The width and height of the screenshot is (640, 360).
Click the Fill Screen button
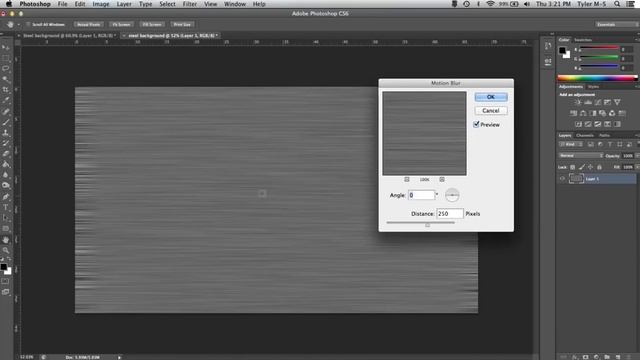click(x=152, y=24)
